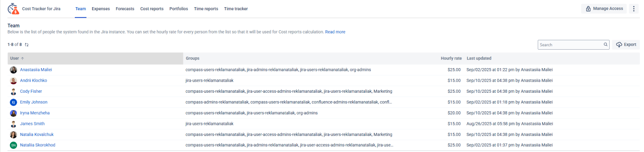The image size is (644, 152).
Task: Open the three-dot more options menu
Action: 634,8
